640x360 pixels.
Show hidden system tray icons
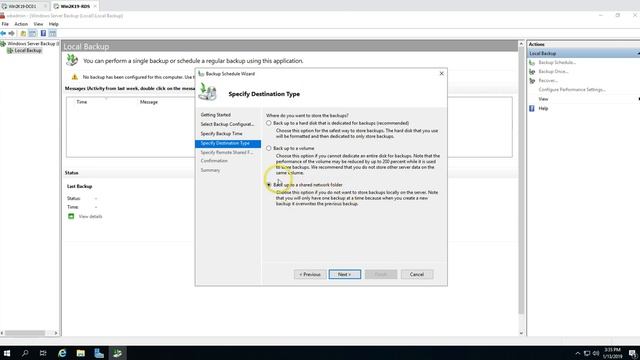tap(578, 353)
